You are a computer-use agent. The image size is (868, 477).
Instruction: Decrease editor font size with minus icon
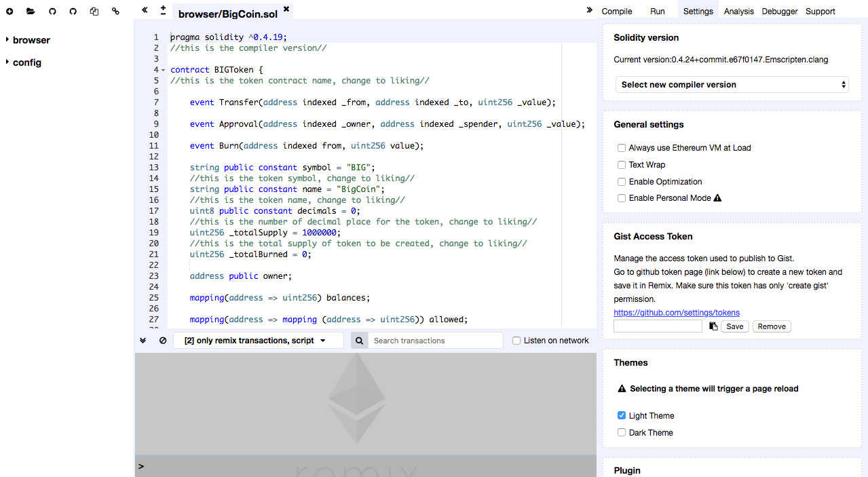[163, 14]
